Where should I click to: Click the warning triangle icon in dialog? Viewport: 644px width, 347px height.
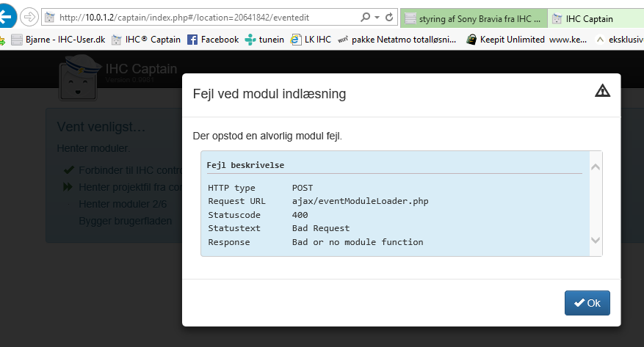(602, 91)
